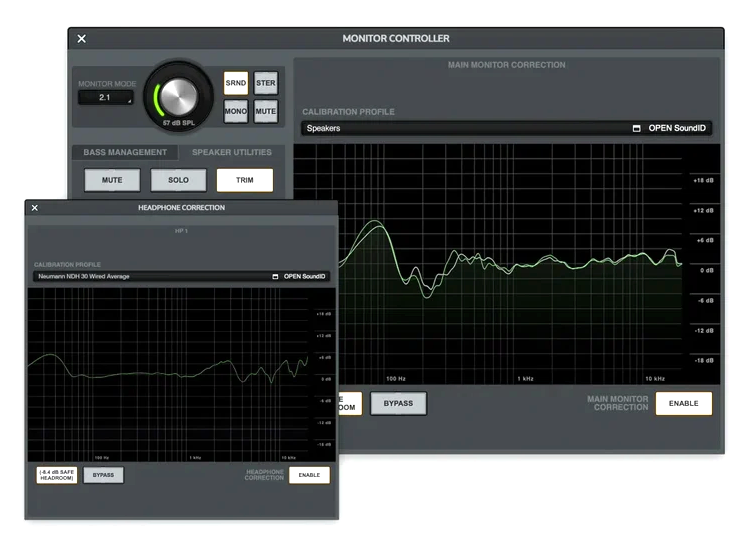
Task: Toggle the STER stereo monitoring button
Action: click(x=265, y=83)
